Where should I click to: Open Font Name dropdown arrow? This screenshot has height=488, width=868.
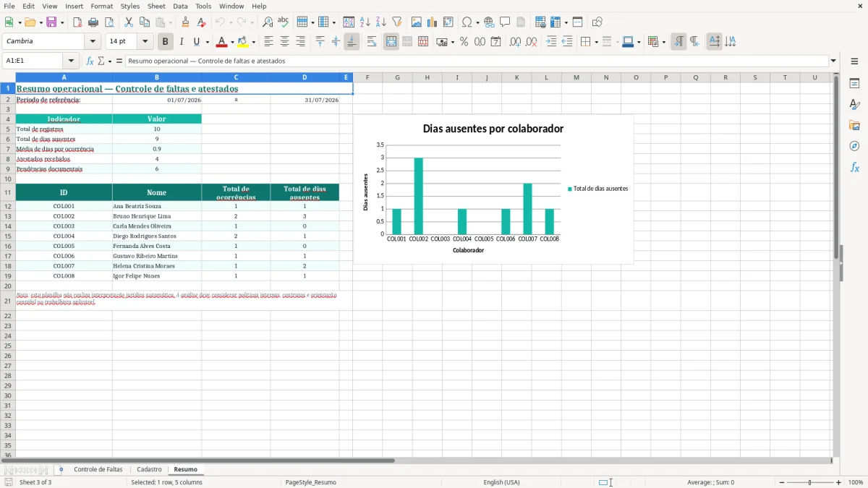pyautogui.click(x=93, y=42)
